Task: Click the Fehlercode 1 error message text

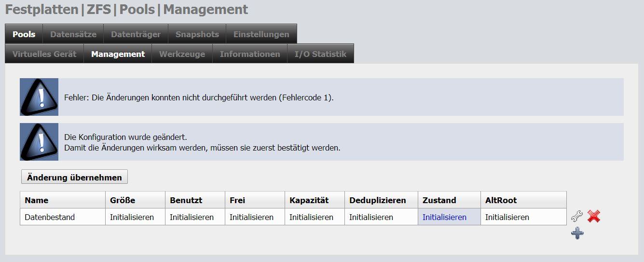Action: tap(199, 97)
